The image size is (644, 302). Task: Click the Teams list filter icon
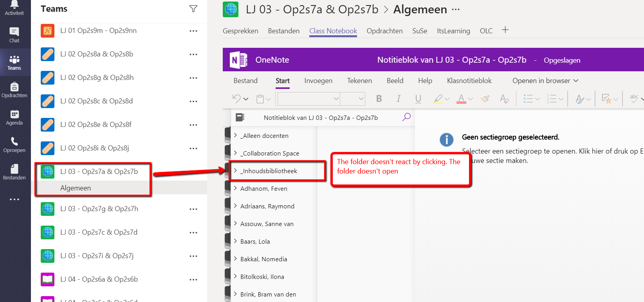(193, 9)
